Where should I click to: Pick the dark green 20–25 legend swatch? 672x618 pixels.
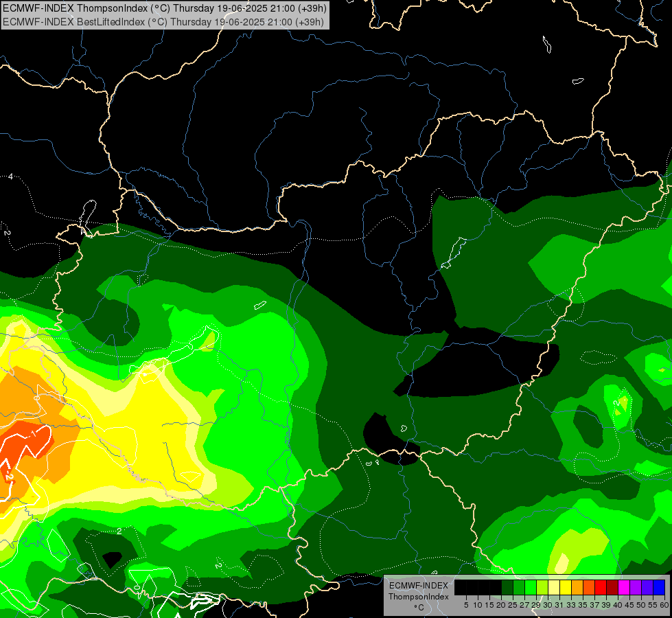click(x=507, y=587)
